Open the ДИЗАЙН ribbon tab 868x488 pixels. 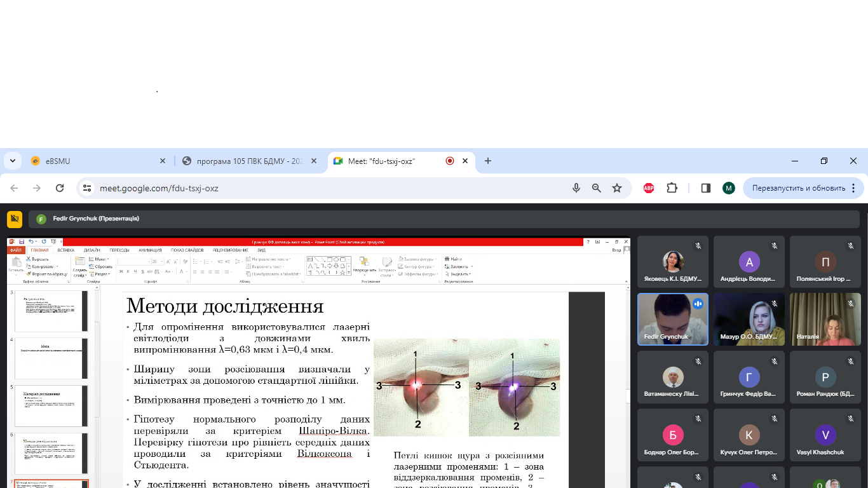point(92,250)
